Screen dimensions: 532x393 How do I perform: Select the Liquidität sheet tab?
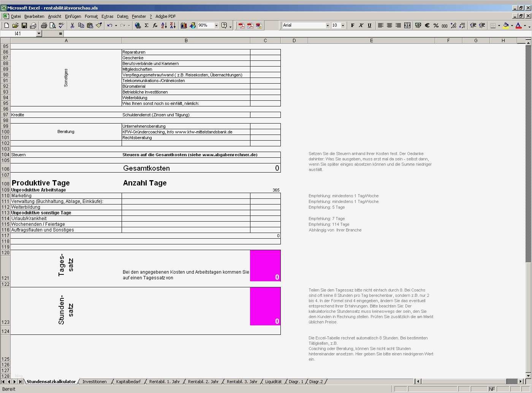(273, 381)
